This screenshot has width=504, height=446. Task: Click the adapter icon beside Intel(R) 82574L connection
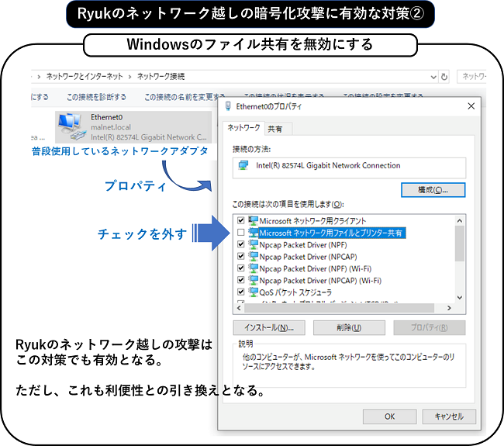tap(243, 166)
